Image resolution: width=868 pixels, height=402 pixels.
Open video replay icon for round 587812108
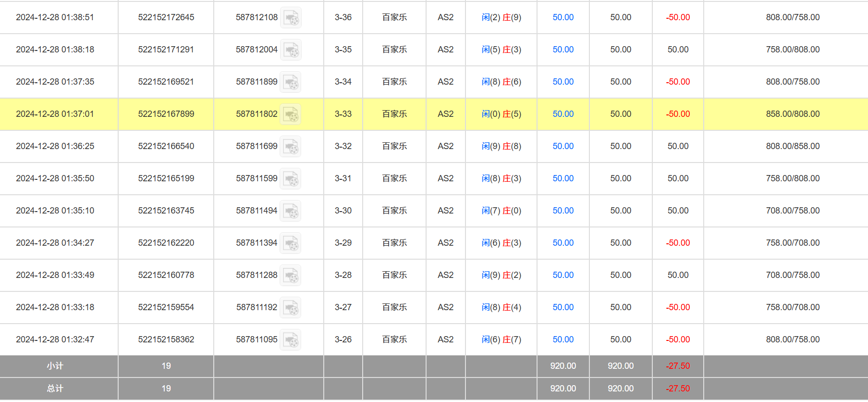click(291, 18)
